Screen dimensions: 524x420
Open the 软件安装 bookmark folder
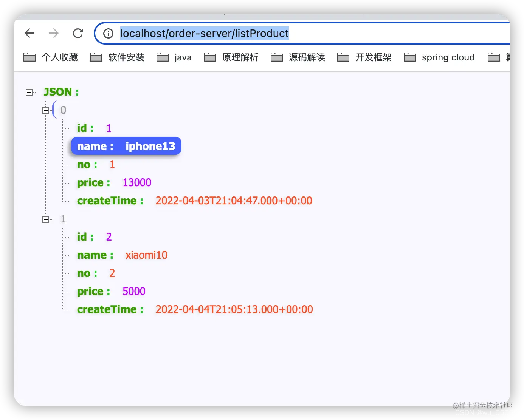point(117,57)
